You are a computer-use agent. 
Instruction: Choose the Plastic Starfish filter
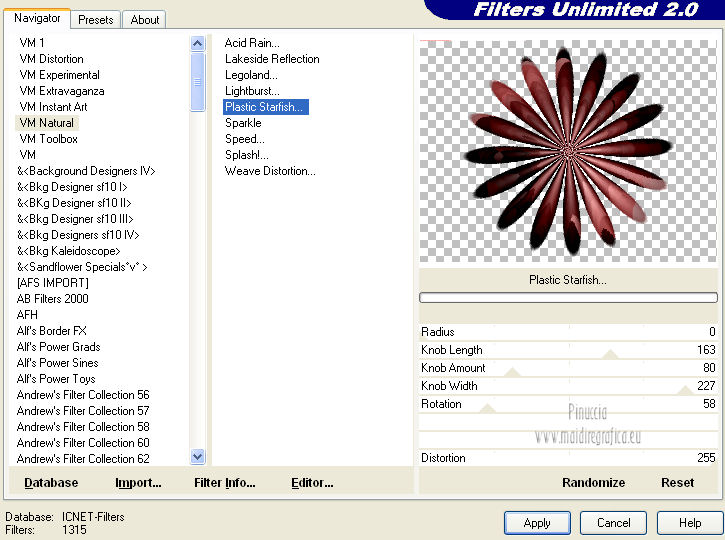coord(265,107)
